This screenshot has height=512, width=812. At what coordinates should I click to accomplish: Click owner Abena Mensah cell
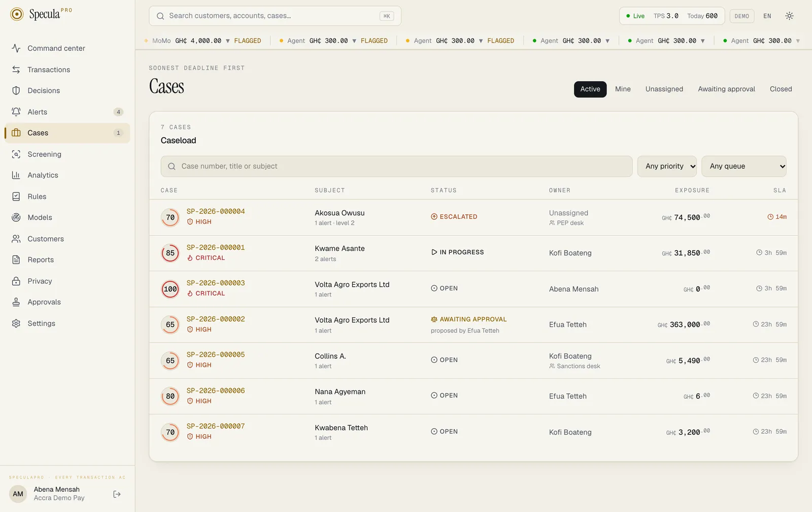tap(573, 289)
